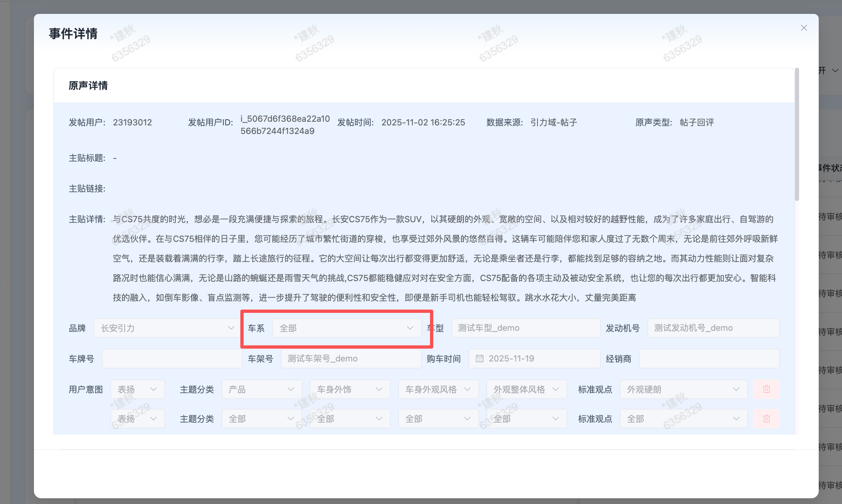842x504 pixels.
Task: Click the 发动机号 field with 测试发动机号_demo
Action: tap(712, 328)
